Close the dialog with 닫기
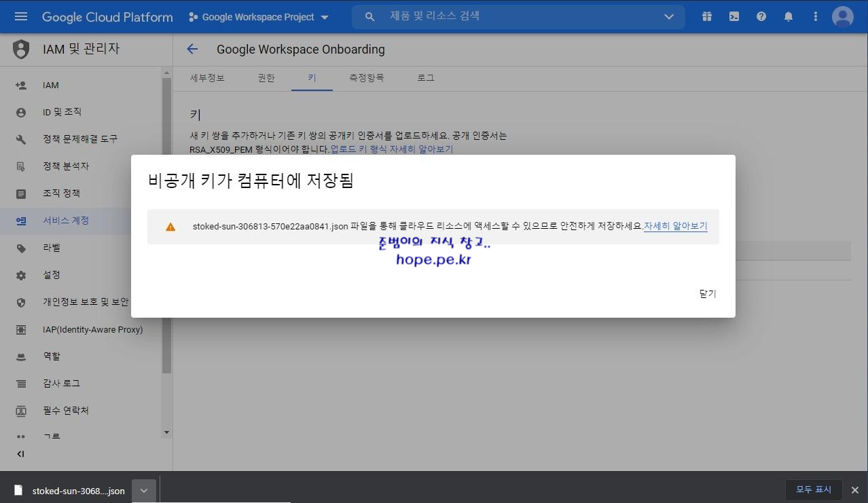The height and width of the screenshot is (503, 868). [x=708, y=294]
